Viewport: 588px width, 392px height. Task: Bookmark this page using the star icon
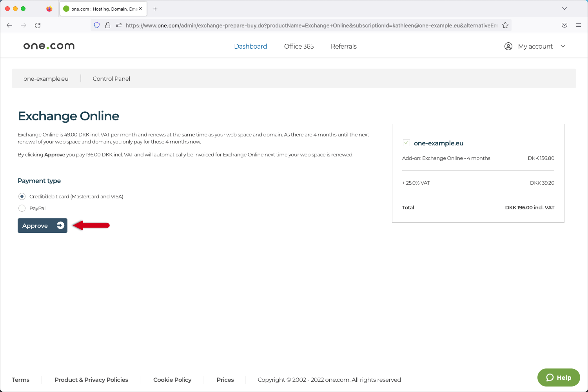(x=505, y=25)
